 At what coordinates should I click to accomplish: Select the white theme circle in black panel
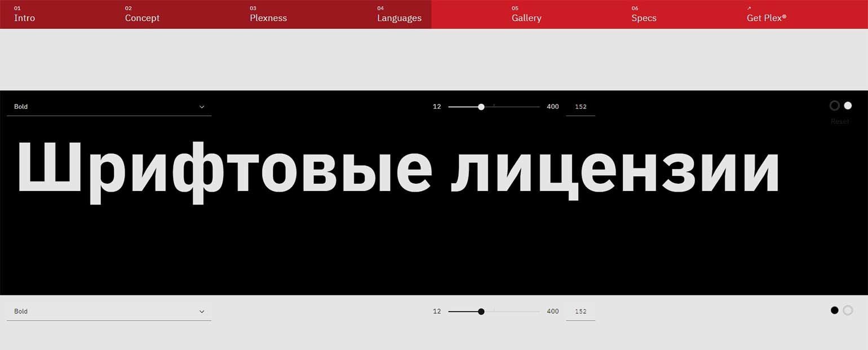click(x=848, y=105)
